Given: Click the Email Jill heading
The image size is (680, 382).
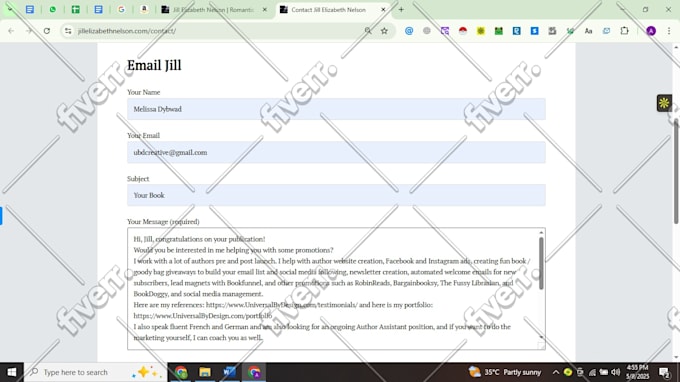Looking at the screenshot, I should point(154,65).
